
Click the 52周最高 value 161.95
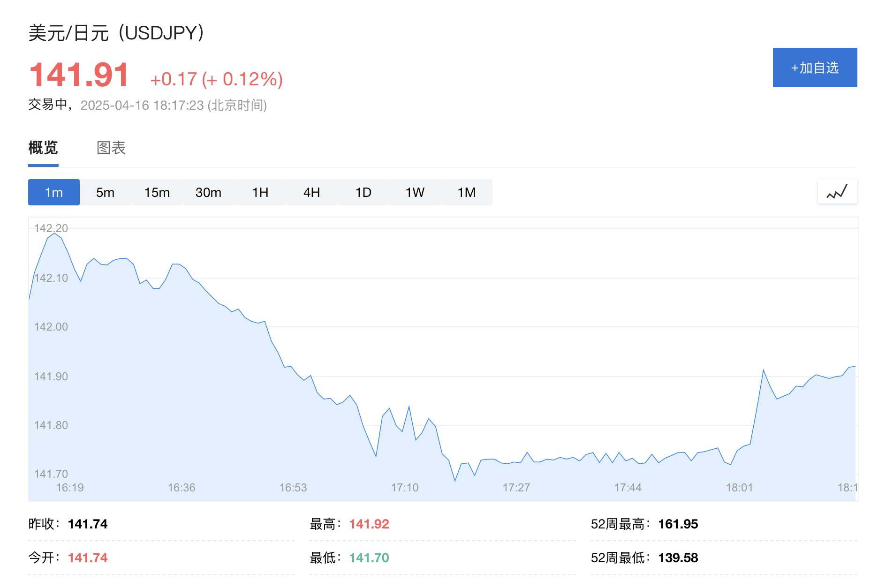tap(678, 524)
